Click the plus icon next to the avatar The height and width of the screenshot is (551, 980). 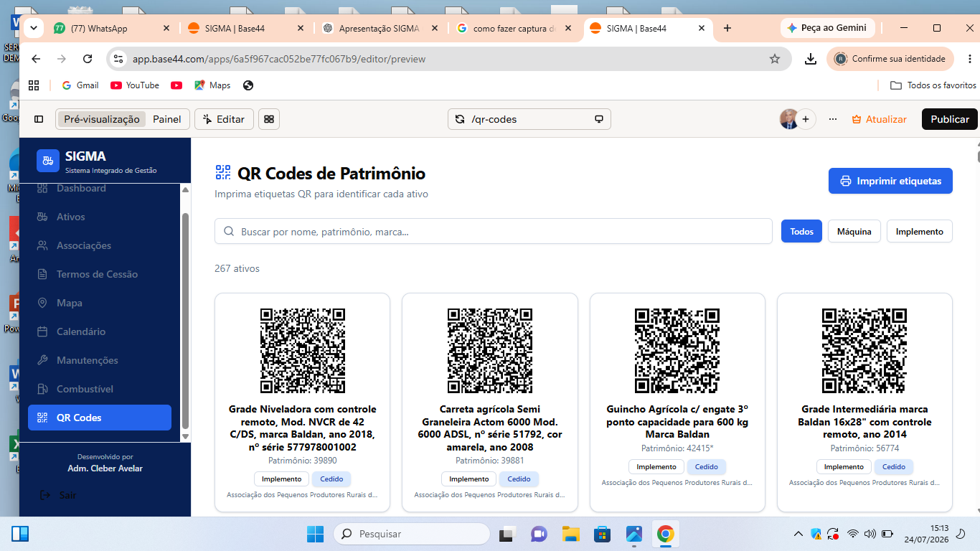(x=806, y=119)
